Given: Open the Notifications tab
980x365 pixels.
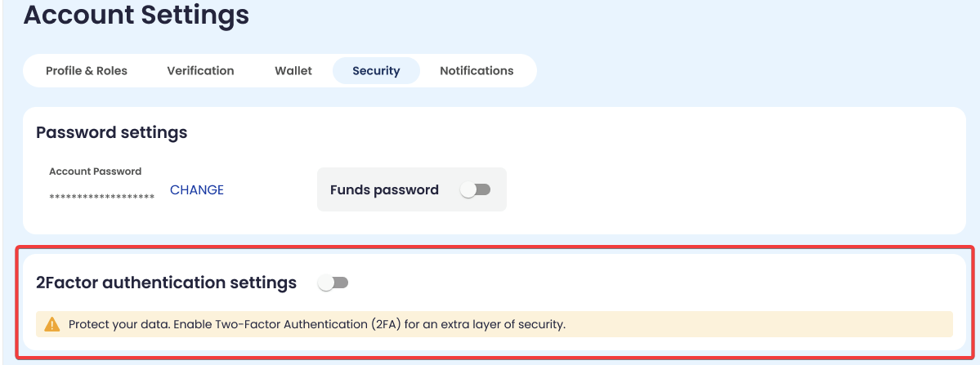Looking at the screenshot, I should tap(477, 71).
